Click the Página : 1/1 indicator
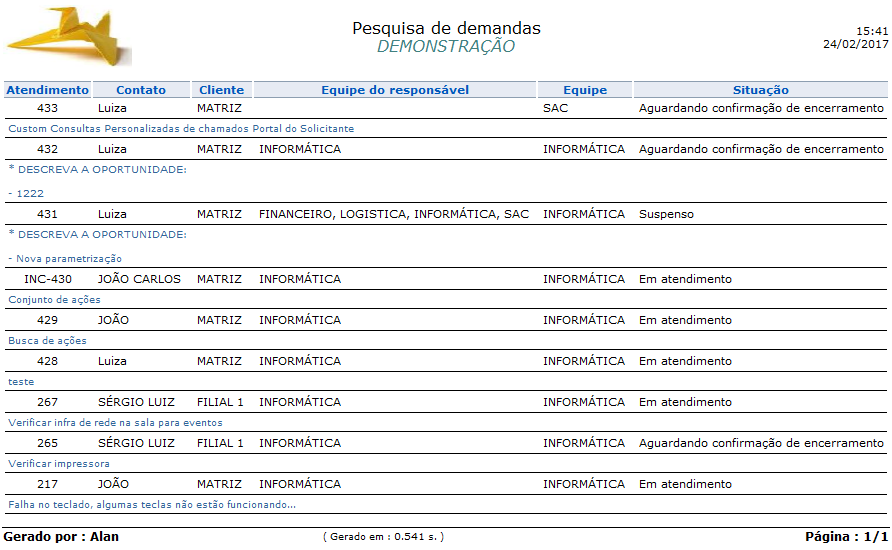This screenshot has width=892, height=550. coord(846,536)
